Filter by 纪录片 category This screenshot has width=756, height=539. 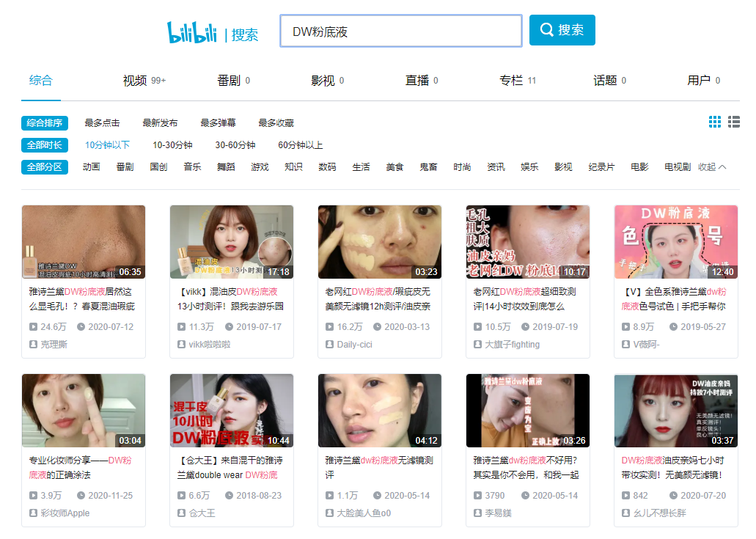tap(602, 167)
